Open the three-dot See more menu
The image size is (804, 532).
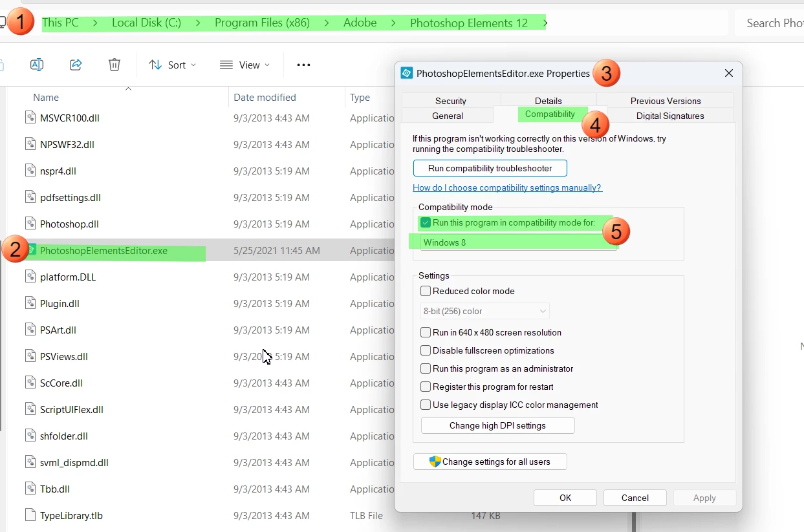304,65
